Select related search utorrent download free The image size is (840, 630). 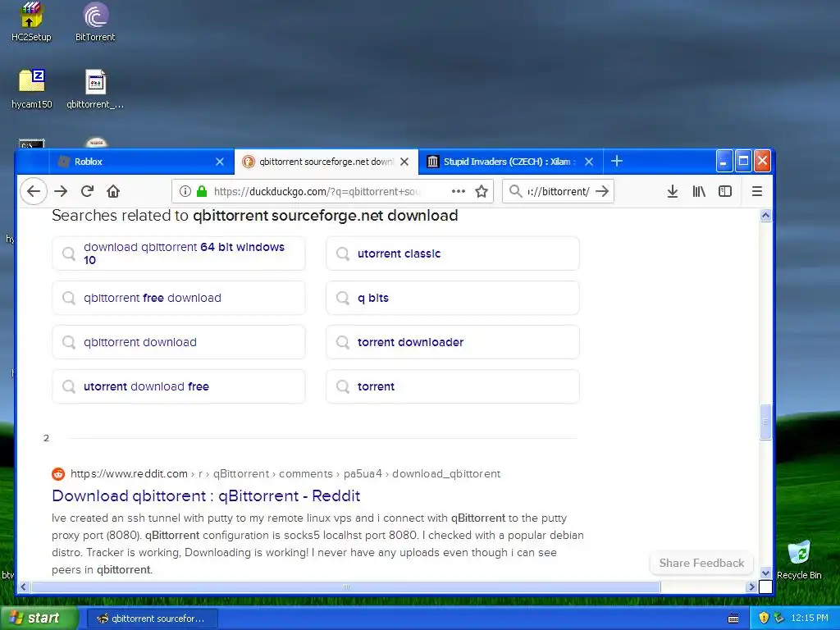point(179,386)
